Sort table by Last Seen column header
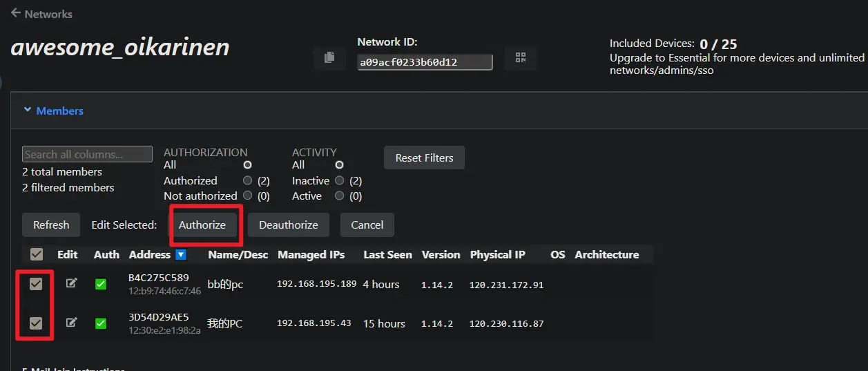 [387, 255]
